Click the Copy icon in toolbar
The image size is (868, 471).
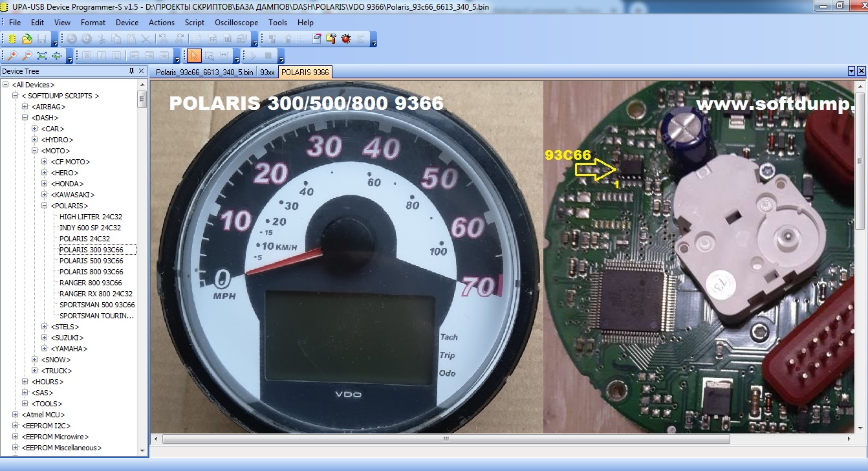116,39
